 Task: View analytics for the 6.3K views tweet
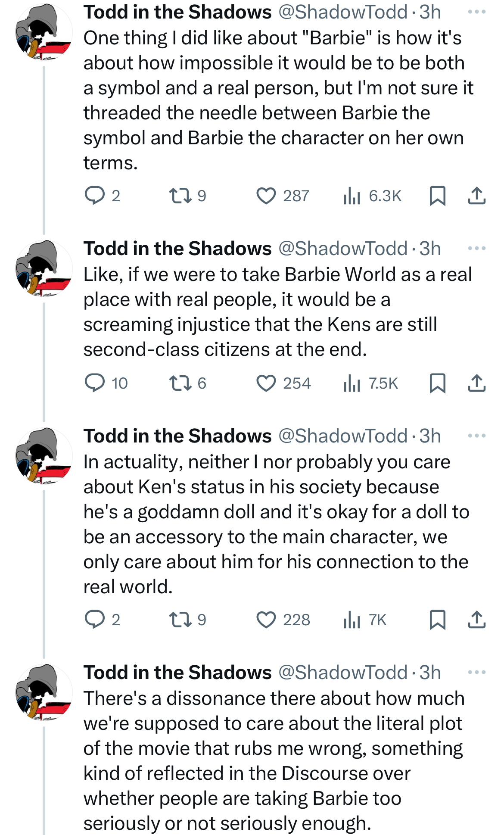[373, 196]
